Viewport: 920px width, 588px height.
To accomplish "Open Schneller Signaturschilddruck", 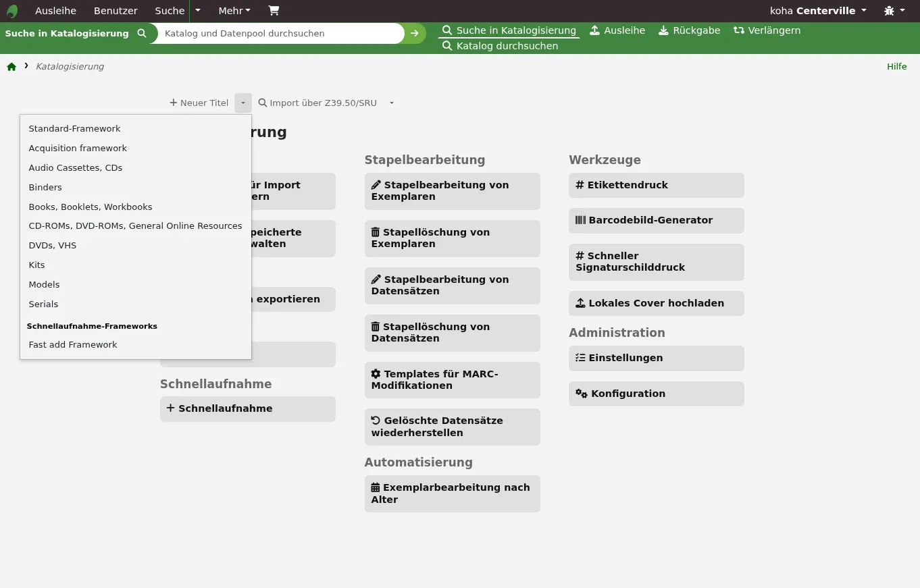I will (657, 262).
